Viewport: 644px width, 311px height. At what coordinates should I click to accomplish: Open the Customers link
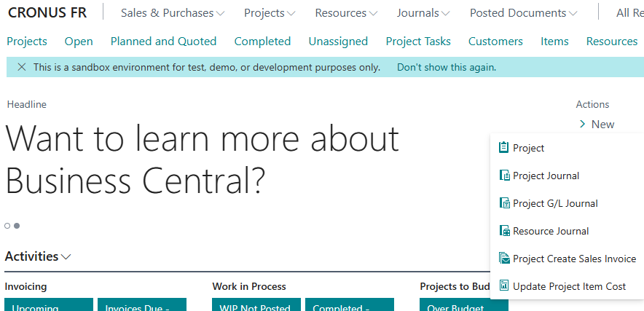(x=495, y=41)
